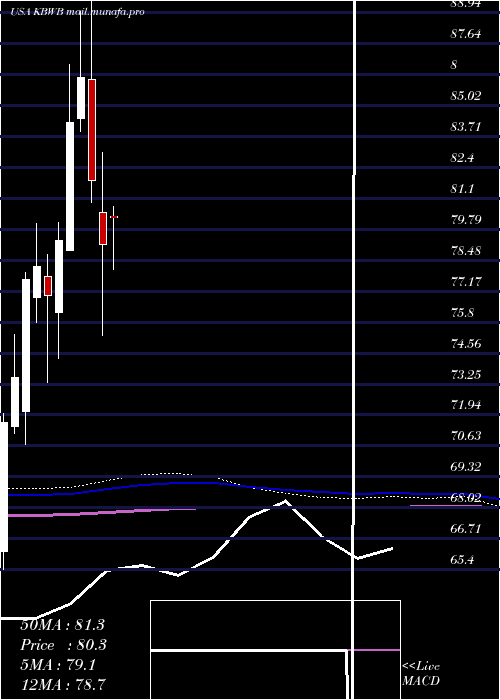The height and width of the screenshot is (700, 500).
Task: Select the 66.71 price axis label
Action: 466,529
